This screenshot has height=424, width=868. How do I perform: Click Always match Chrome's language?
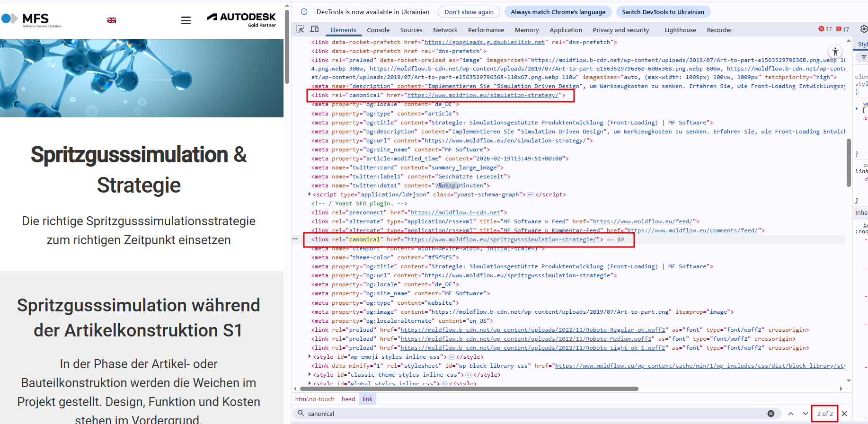tap(558, 12)
